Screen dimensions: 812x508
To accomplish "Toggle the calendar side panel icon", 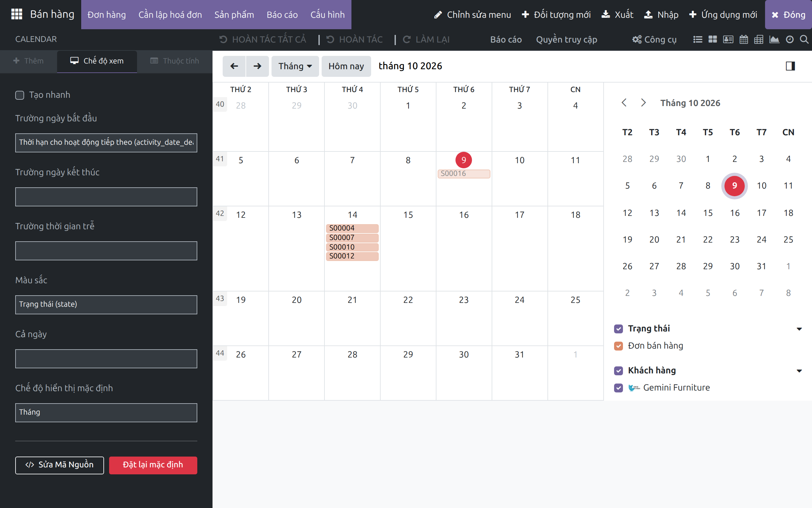I will (x=790, y=66).
